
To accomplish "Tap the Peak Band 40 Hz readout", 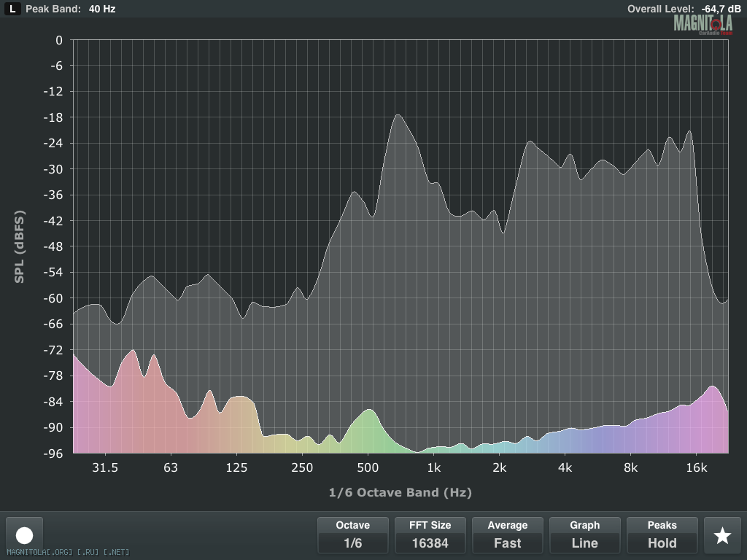I will (71, 9).
